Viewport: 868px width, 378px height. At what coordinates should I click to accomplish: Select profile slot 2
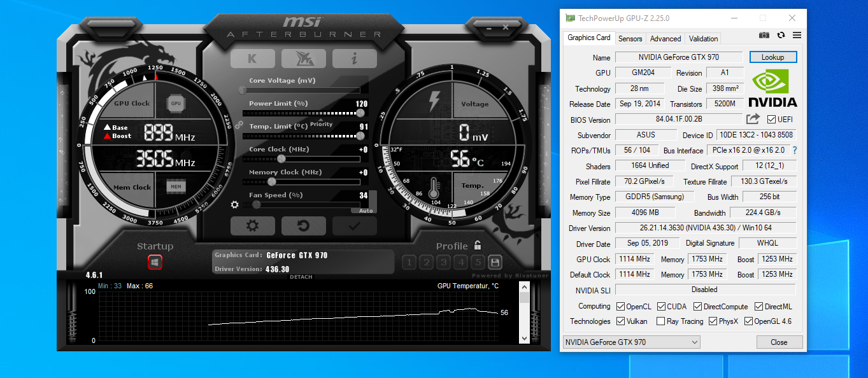click(426, 262)
